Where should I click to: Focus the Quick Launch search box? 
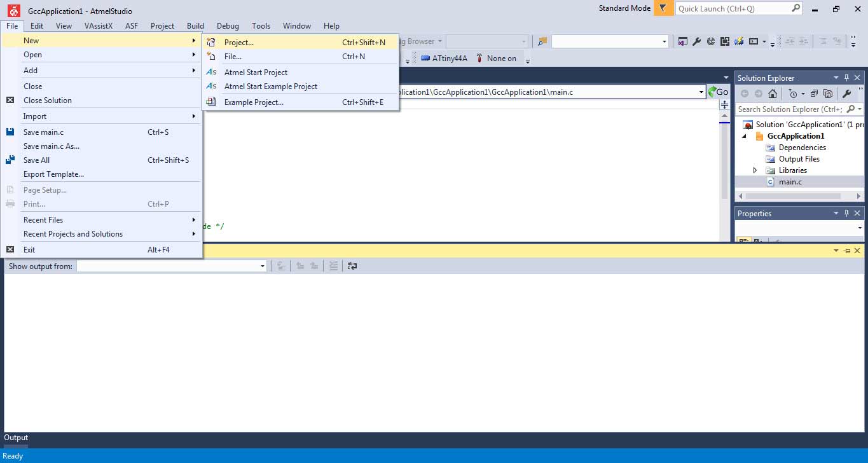[x=739, y=8]
